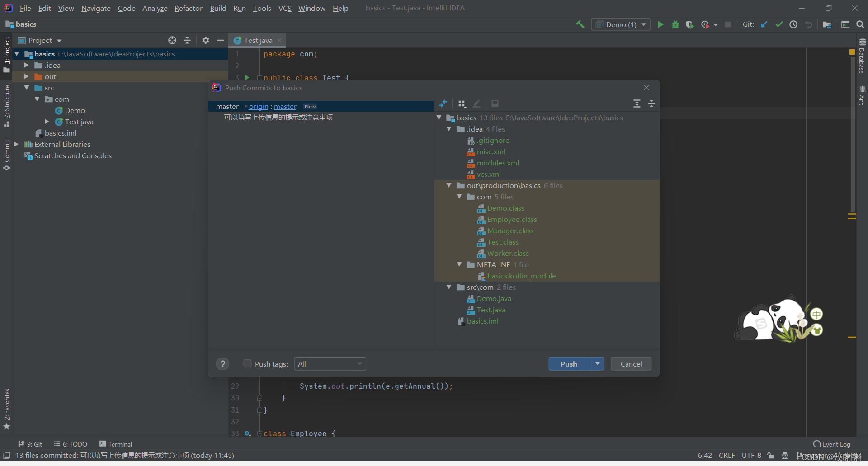Open the Demo (1) run configuration dropdown
The height and width of the screenshot is (466, 868).
click(621, 24)
